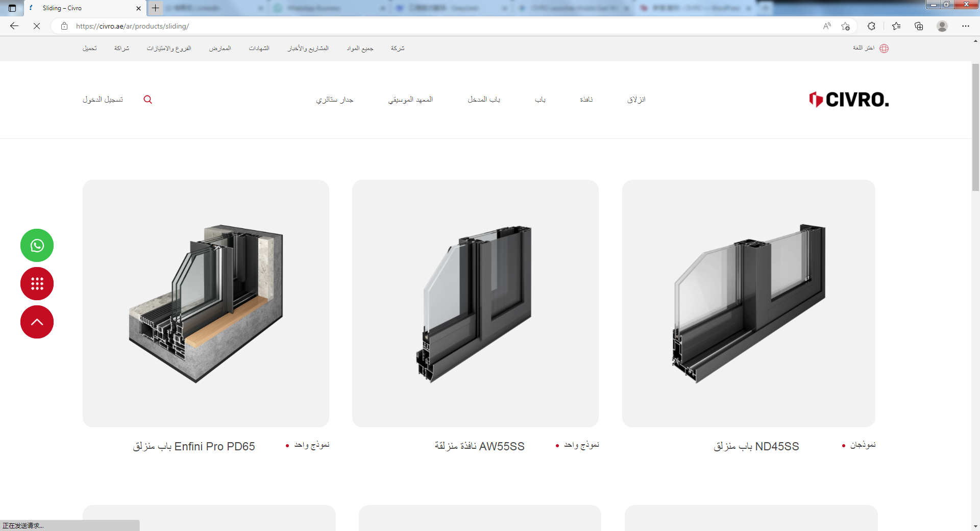The width and height of the screenshot is (980, 531).
Task: Click the CIVRO logo
Action: click(x=849, y=100)
